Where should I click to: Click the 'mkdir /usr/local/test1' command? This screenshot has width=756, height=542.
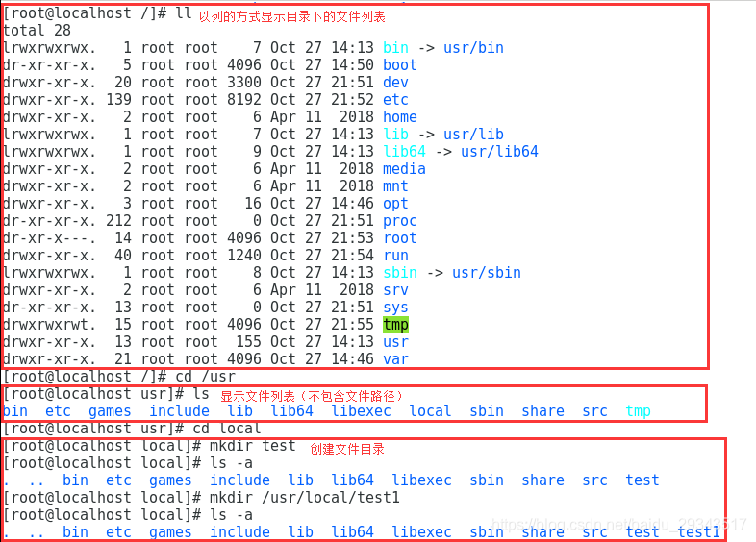(x=305, y=497)
